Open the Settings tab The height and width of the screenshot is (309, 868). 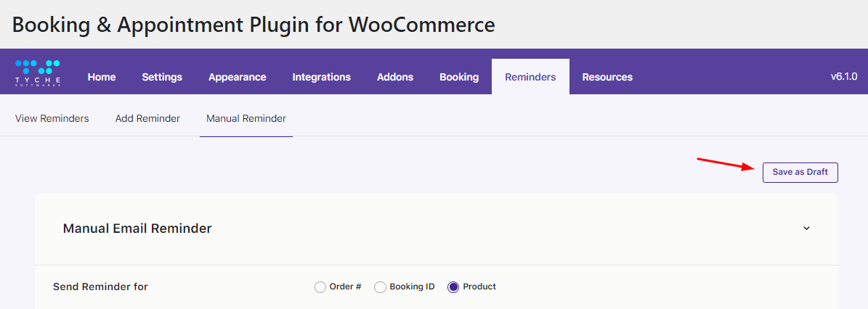(x=162, y=77)
